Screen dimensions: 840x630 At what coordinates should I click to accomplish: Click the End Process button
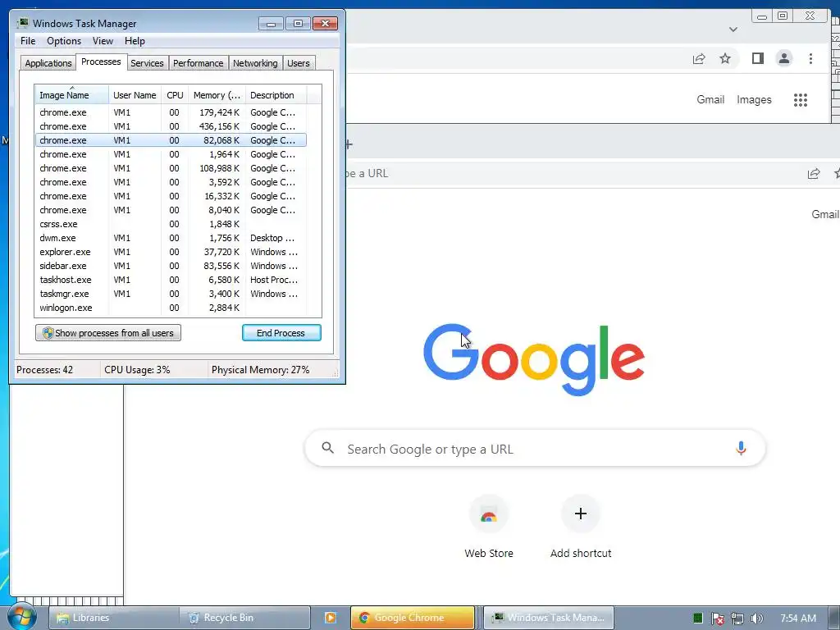(281, 333)
